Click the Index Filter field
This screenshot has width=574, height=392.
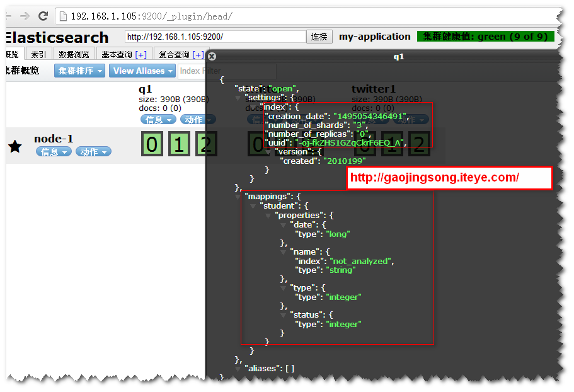tap(227, 71)
